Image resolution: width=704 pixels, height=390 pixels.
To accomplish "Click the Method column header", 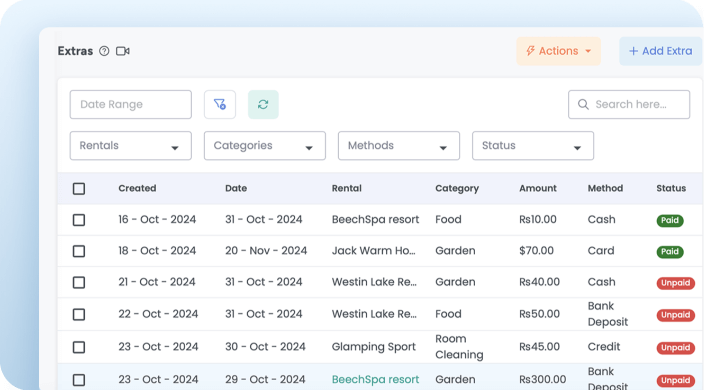I will (x=605, y=188).
